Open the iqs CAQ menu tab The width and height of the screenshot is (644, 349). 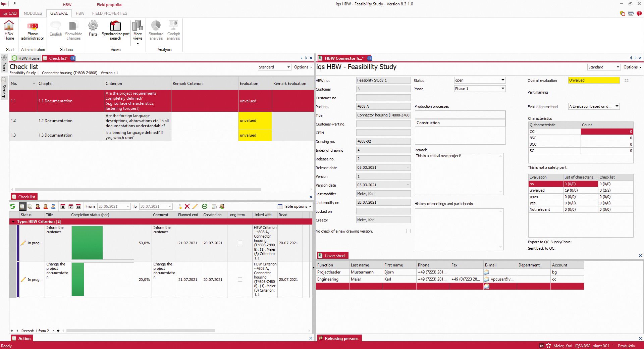9,13
